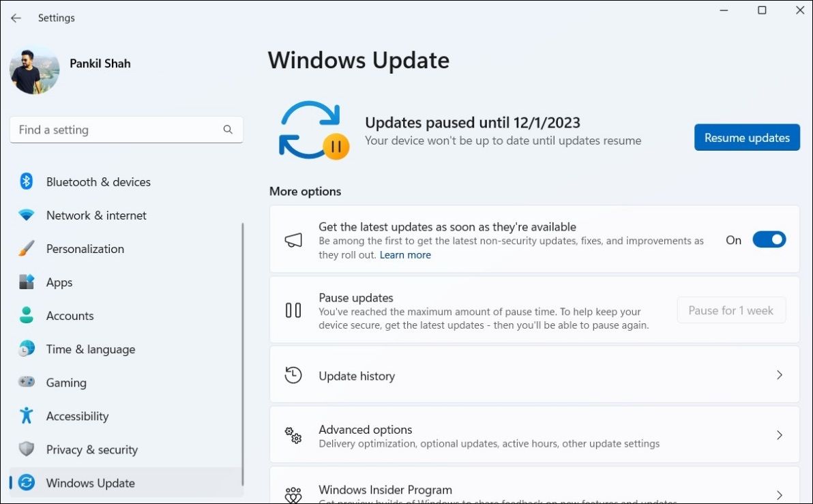The image size is (813, 504).
Task: Expand Update history
Action: tap(779, 374)
